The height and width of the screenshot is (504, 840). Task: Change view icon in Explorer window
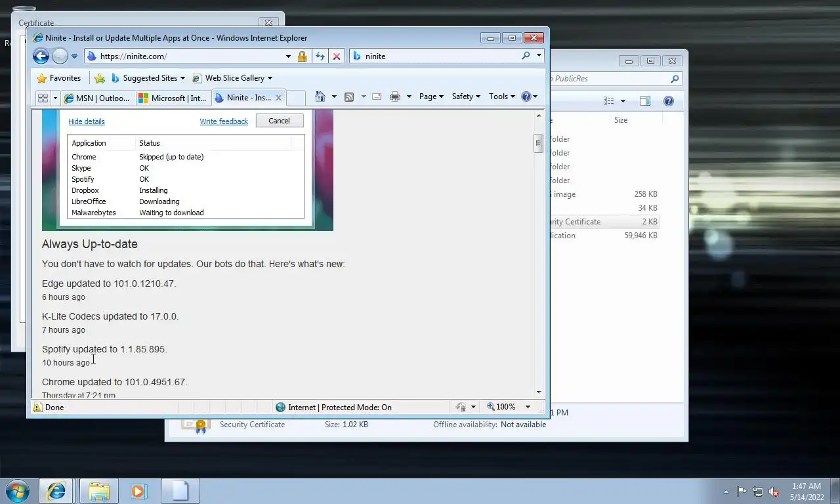tap(609, 101)
